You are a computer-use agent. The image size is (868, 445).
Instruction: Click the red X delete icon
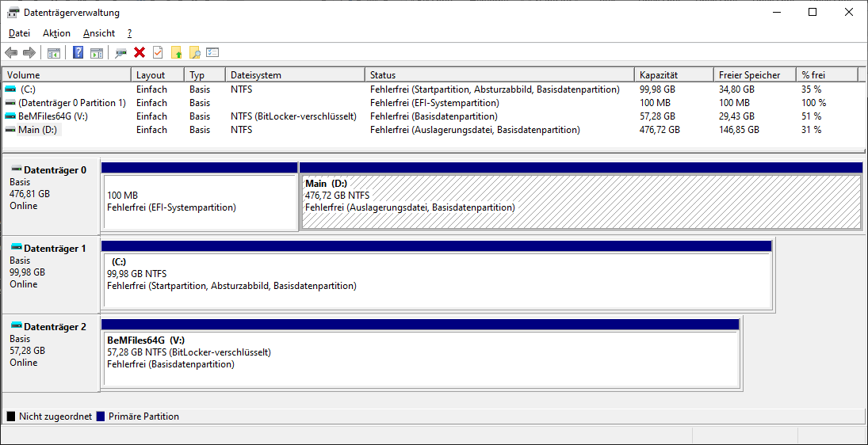point(140,52)
